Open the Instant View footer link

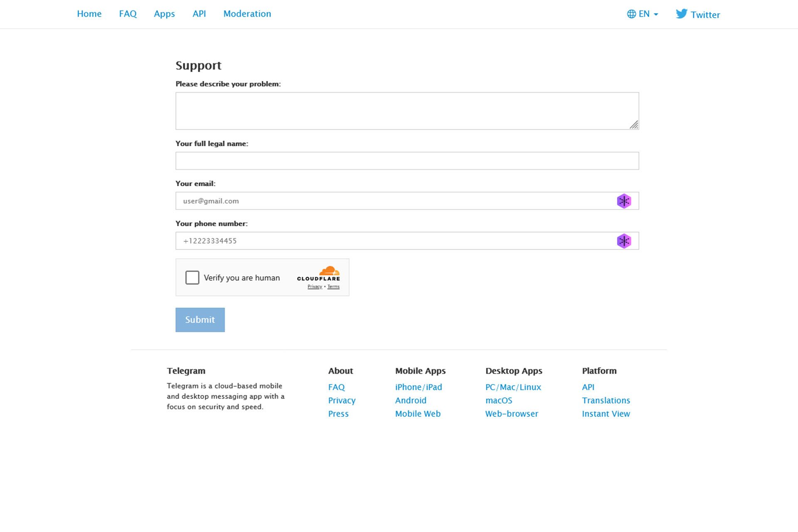point(606,414)
